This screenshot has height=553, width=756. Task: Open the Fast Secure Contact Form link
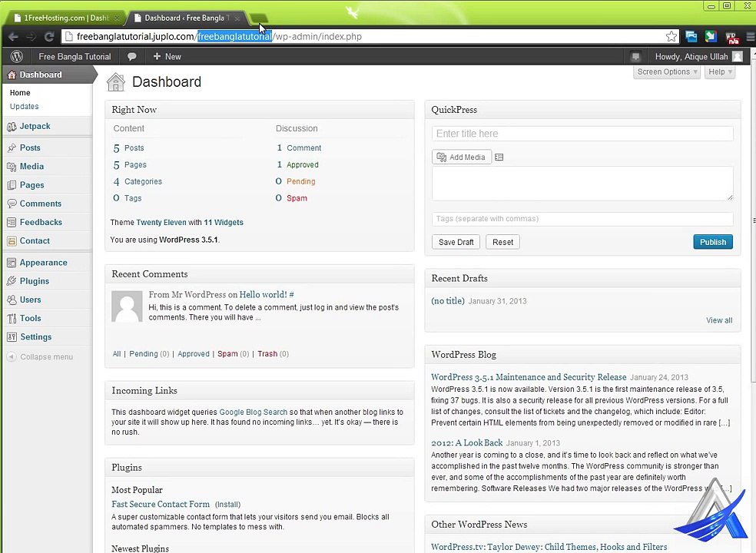pos(161,505)
